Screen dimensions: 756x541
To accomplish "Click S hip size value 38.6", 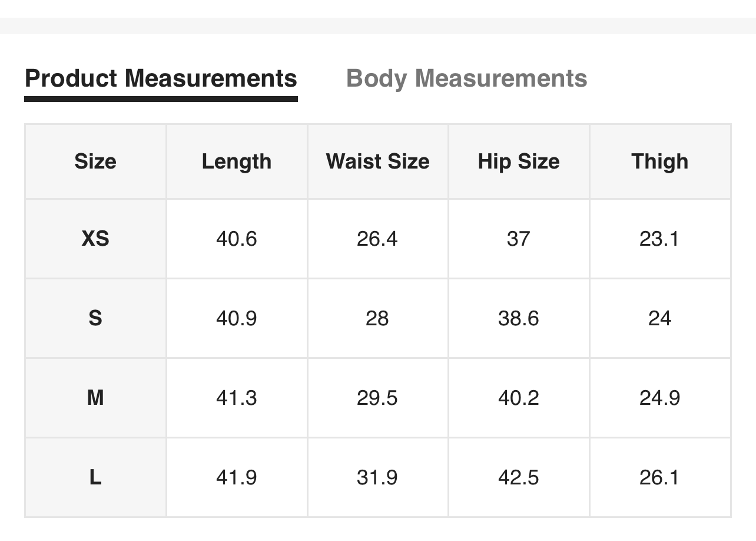I will 519,318.
